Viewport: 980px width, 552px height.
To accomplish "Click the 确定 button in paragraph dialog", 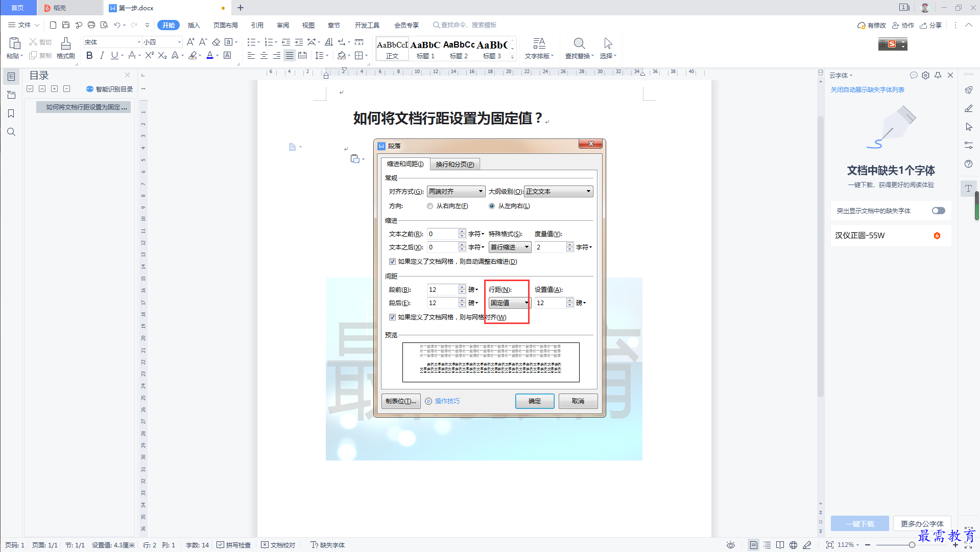I will tap(535, 401).
